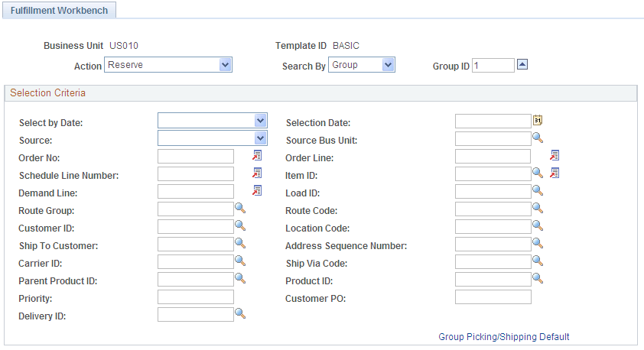Viewport: 644px width, 350px height.
Task: Click the Group ID increment arrow icon
Action: 522,64
